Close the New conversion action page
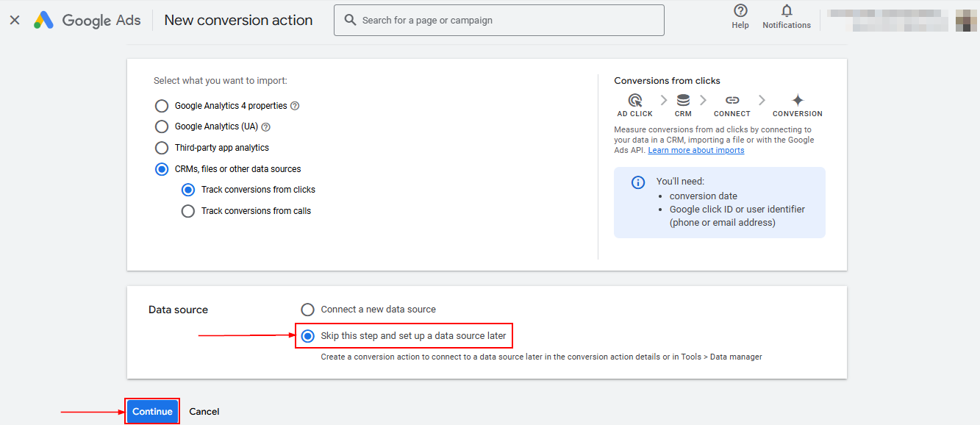 coord(15,21)
